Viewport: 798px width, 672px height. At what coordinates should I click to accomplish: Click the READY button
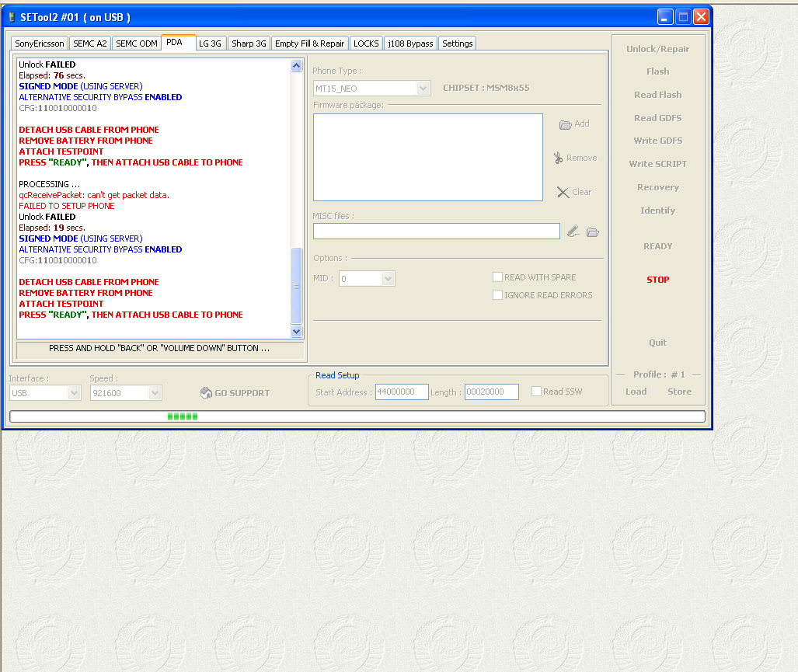(657, 246)
